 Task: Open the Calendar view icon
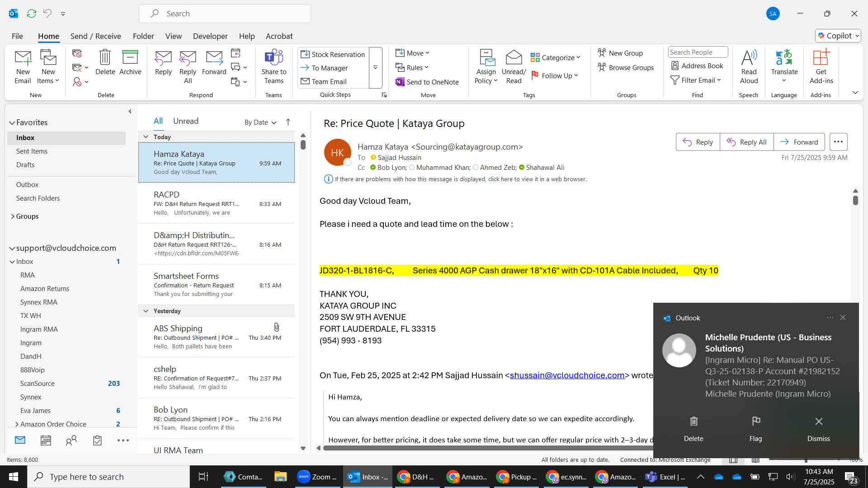point(46,441)
